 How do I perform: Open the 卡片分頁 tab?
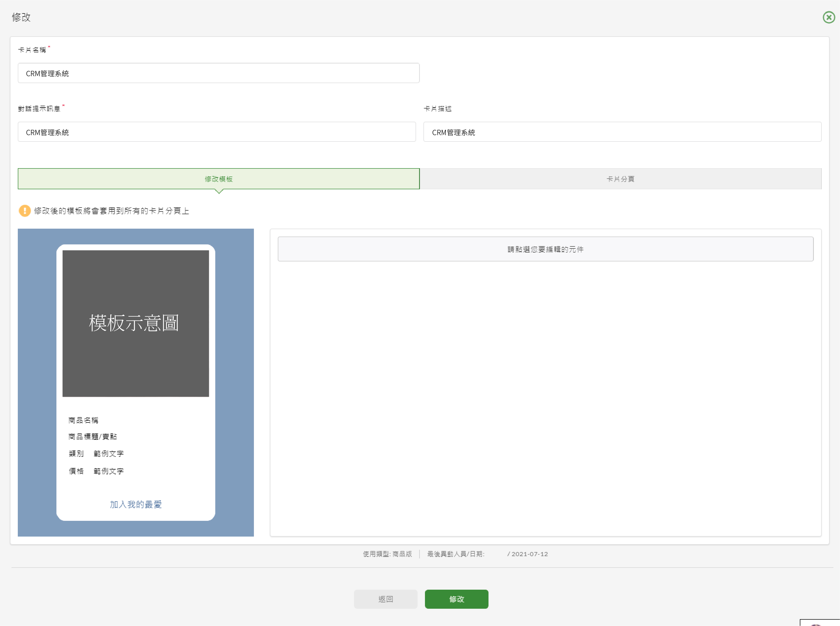(x=620, y=179)
